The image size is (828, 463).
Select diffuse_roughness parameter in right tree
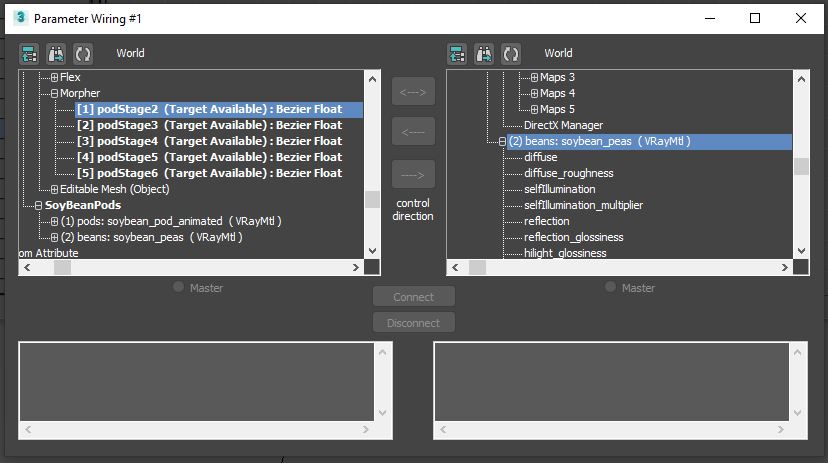tap(568, 173)
